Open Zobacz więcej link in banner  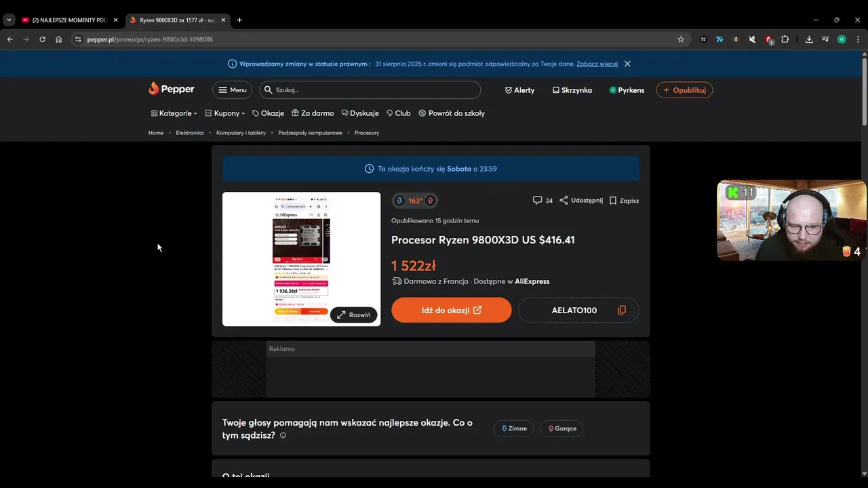pos(597,64)
